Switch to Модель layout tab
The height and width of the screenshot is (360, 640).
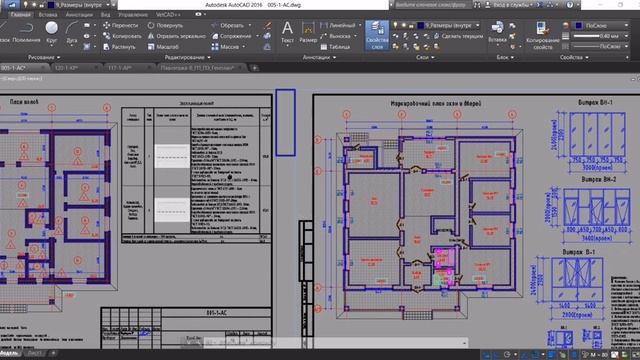(x=9, y=353)
